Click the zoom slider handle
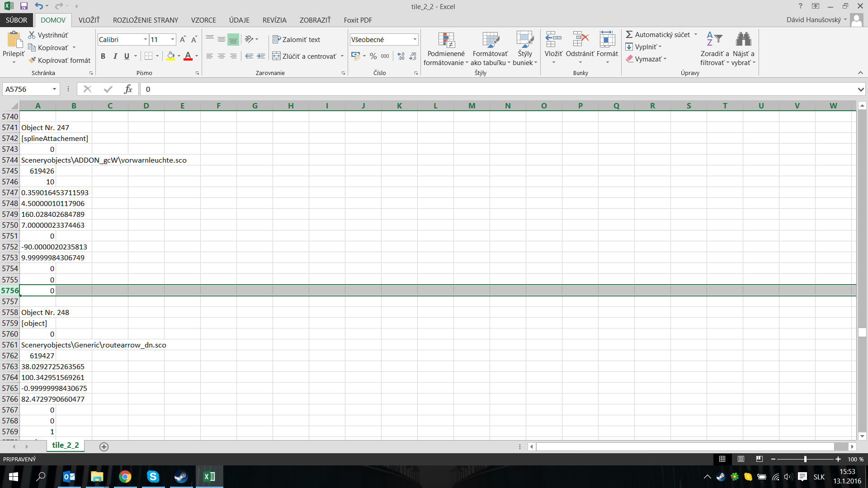This screenshot has width=868, height=488. pyautogui.click(x=805, y=459)
